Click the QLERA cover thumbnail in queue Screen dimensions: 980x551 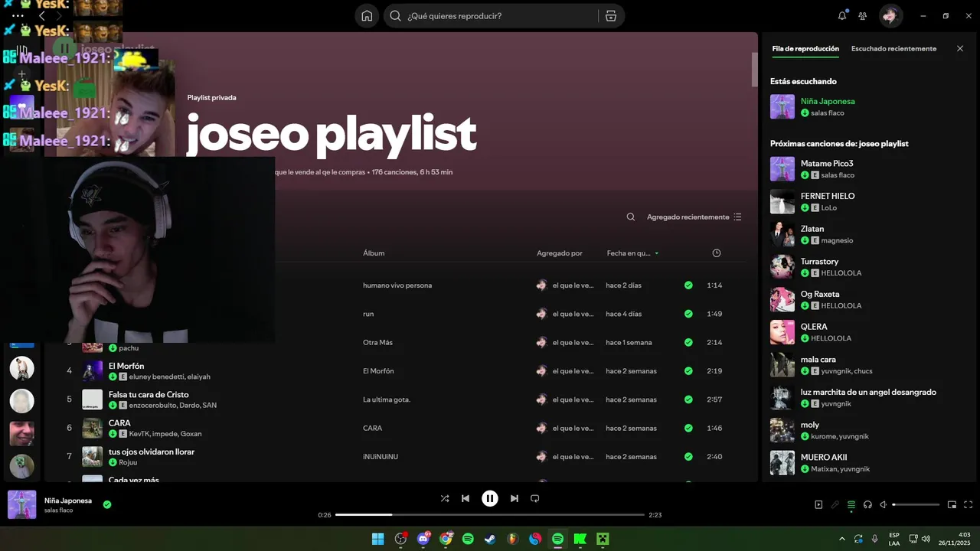[782, 332]
